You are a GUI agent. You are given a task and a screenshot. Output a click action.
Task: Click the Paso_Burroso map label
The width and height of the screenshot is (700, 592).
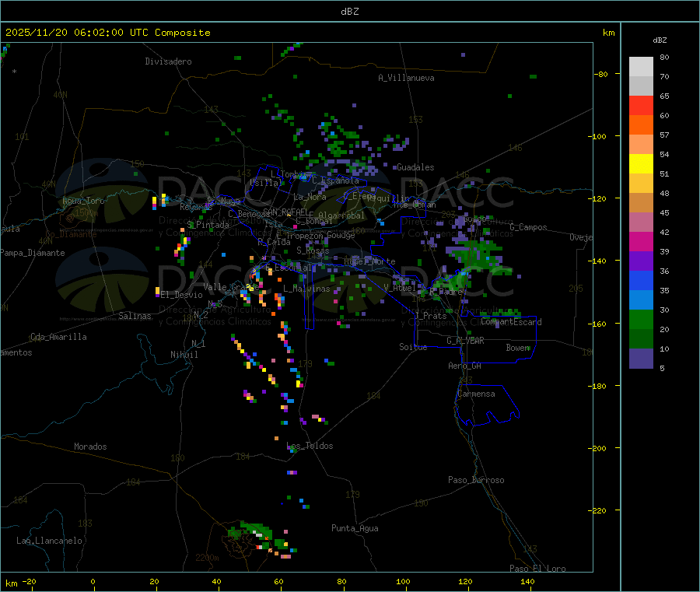coord(476,480)
